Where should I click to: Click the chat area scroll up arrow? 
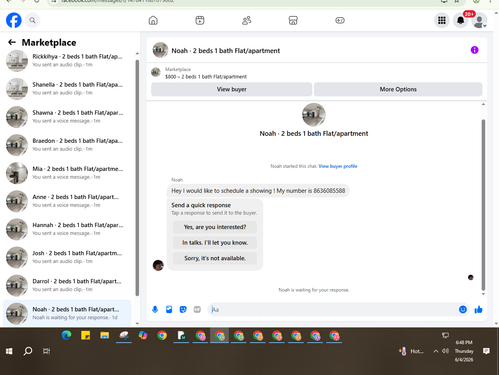483,104
